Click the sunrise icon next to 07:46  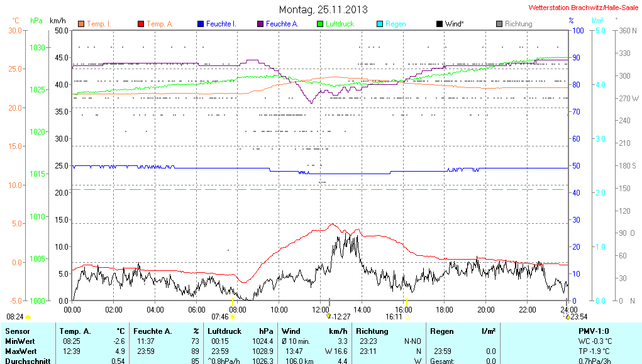coord(233,317)
